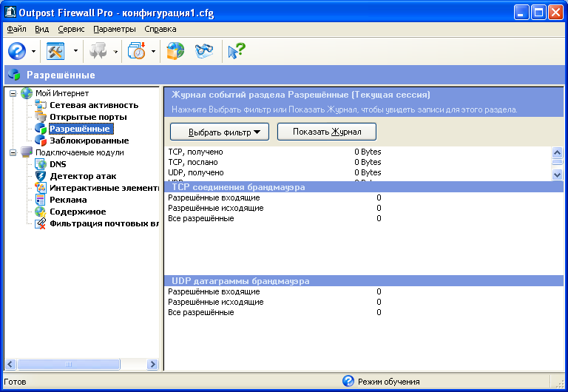568x392 pixels.
Task: Click Разрешённые исходящие row under TCP соединения
Action: click(274, 208)
